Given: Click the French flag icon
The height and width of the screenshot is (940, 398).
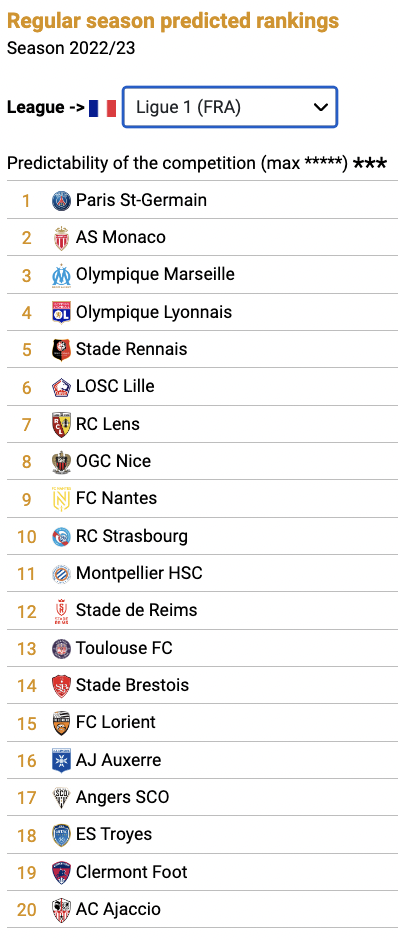Looking at the screenshot, I should point(102,108).
